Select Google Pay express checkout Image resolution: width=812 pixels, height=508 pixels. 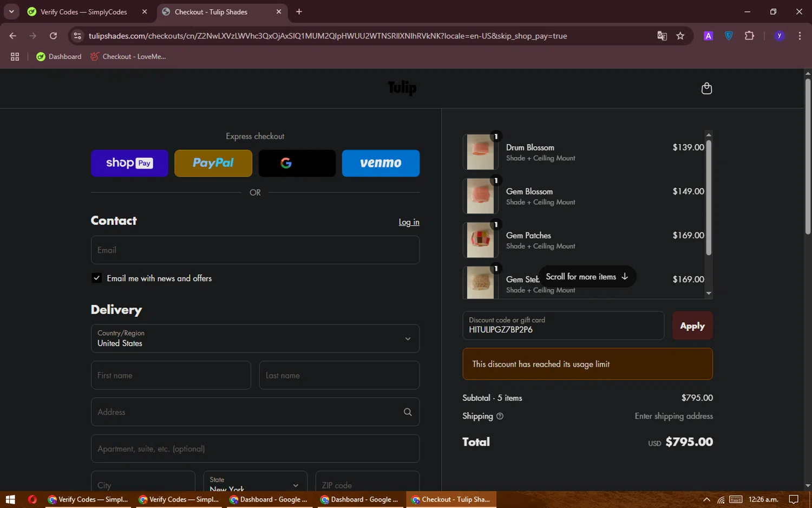(297, 163)
